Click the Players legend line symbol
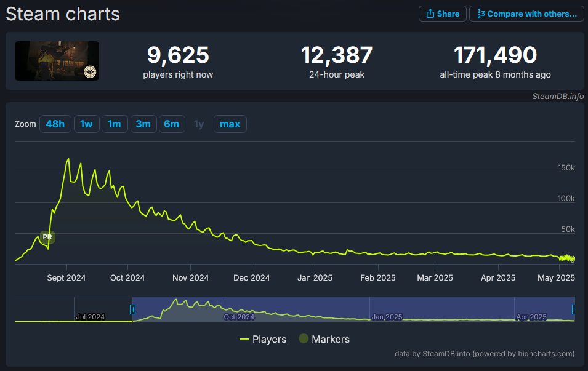 click(244, 339)
